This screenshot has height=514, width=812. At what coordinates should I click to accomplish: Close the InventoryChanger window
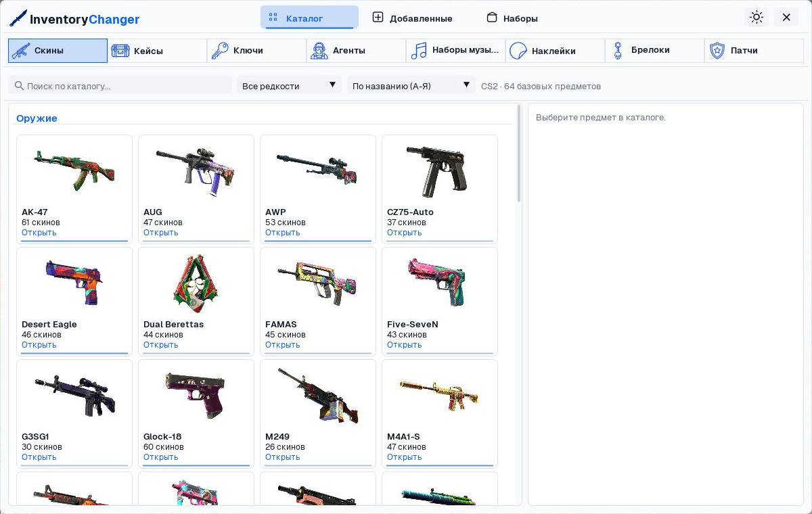coord(786,18)
